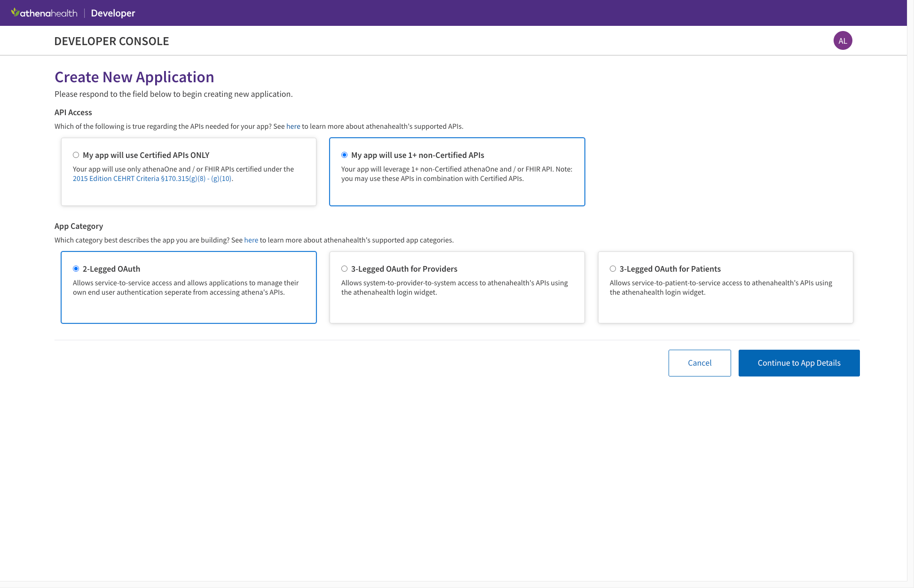Click the 3-Legged OAuth for Patients card description
This screenshot has width=914, height=588.
720,288
